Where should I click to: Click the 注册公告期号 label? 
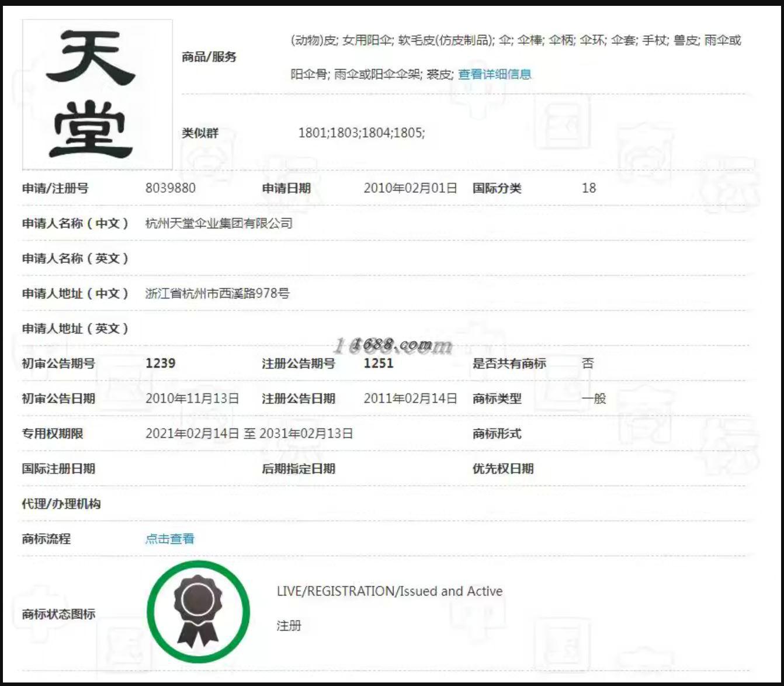coord(299,363)
